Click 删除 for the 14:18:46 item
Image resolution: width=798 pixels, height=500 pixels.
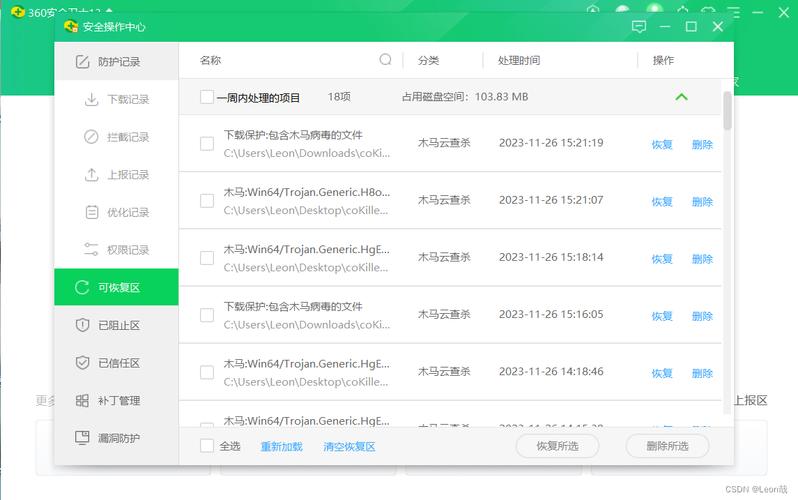click(x=702, y=373)
